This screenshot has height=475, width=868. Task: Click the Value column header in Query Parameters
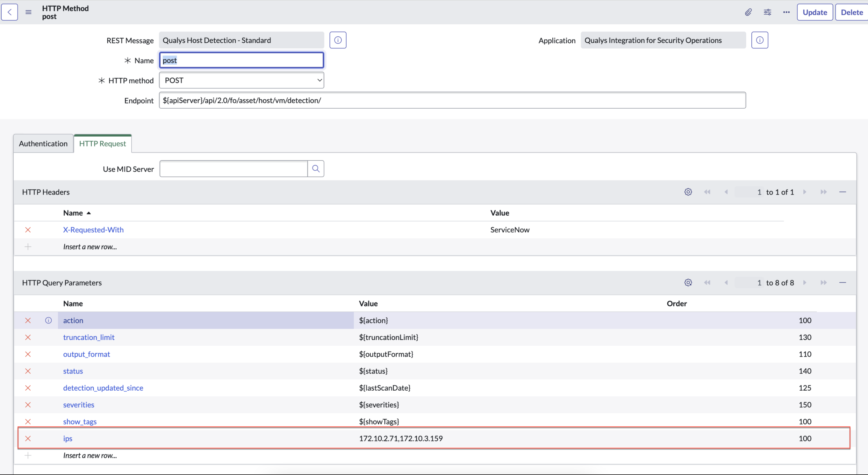pyautogui.click(x=368, y=303)
